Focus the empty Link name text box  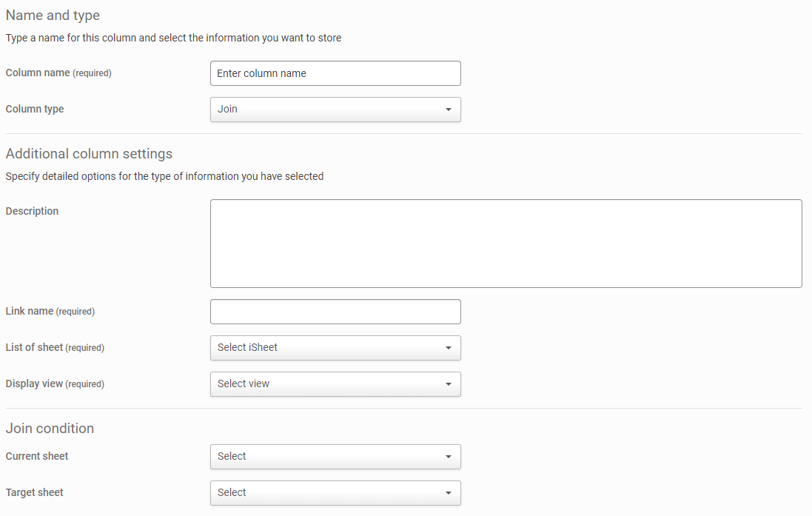click(335, 312)
